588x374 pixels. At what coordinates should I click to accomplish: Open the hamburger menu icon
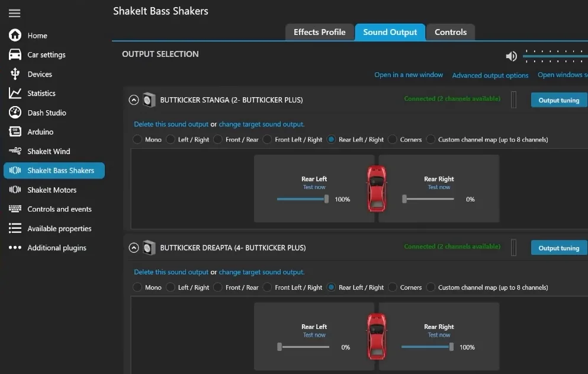[15, 13]
